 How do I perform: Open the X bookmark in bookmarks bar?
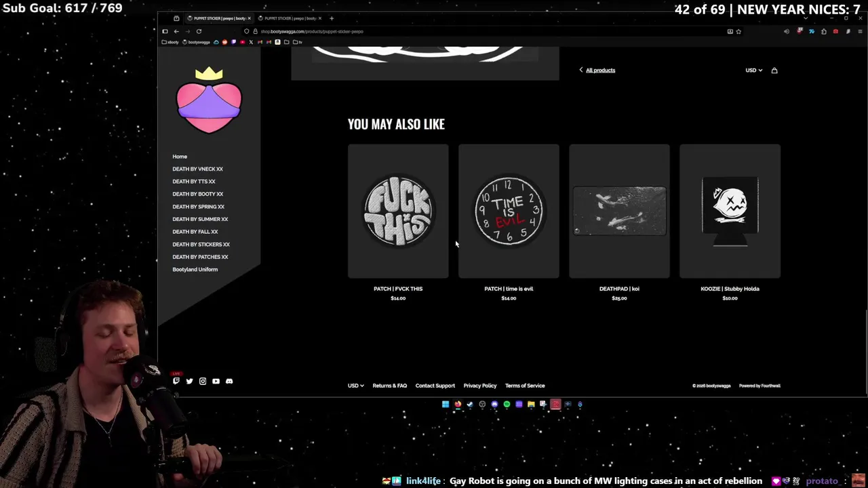click(x=251, y=42)
